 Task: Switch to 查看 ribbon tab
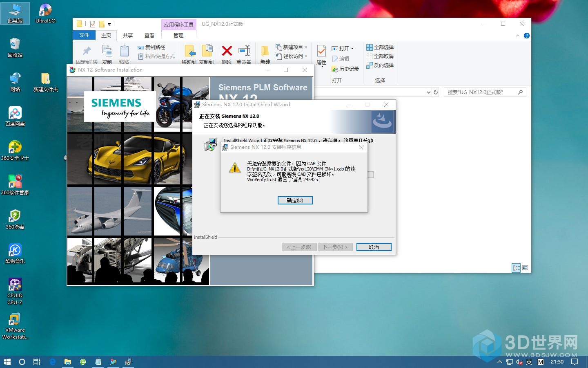pos(149,36)
